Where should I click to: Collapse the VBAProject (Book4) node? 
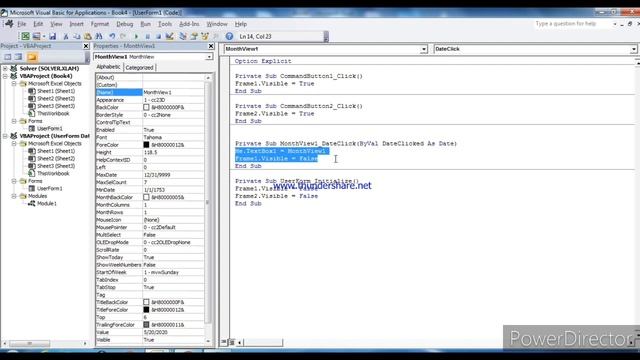click(x=5, y=76)
